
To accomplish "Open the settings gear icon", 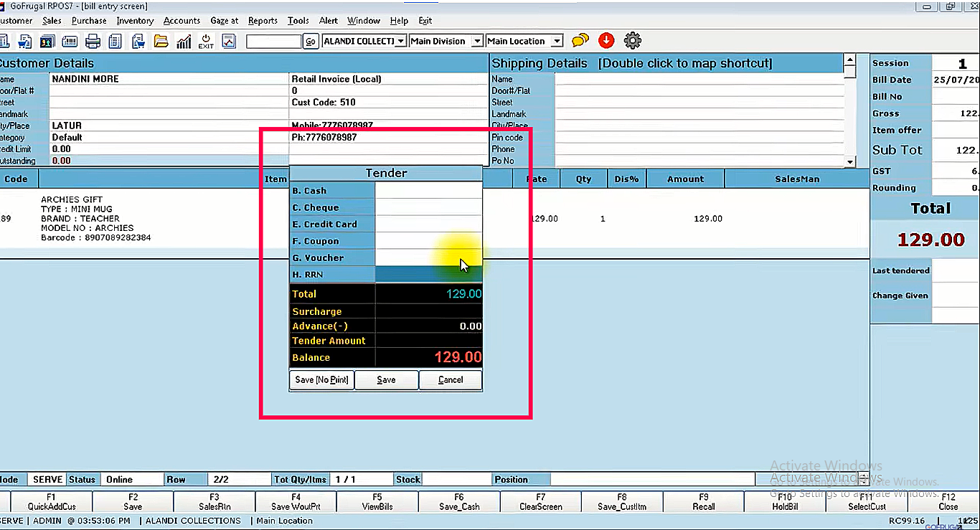I will click(x=632, y=41).
